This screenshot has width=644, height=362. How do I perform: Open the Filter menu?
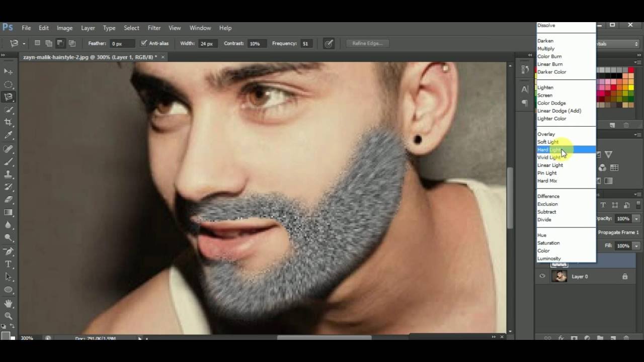154,28
